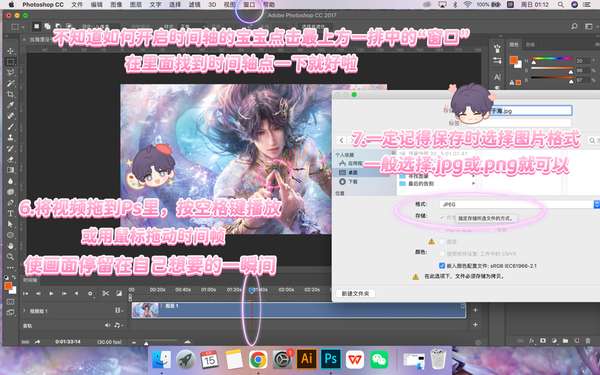
Task: Open Chrome from the dock
Action: click(258, 360)
